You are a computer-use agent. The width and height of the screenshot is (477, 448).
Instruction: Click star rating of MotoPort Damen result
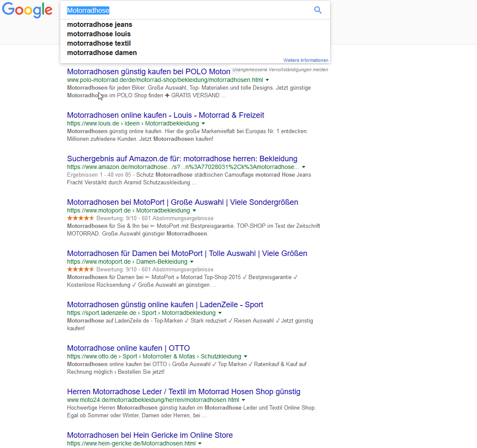81,269
